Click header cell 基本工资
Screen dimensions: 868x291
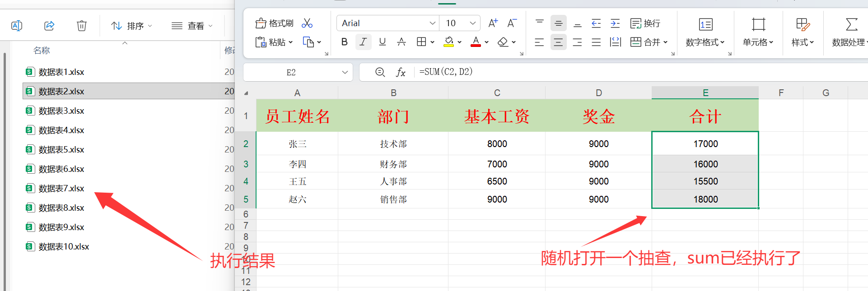[x=497, y=116]
